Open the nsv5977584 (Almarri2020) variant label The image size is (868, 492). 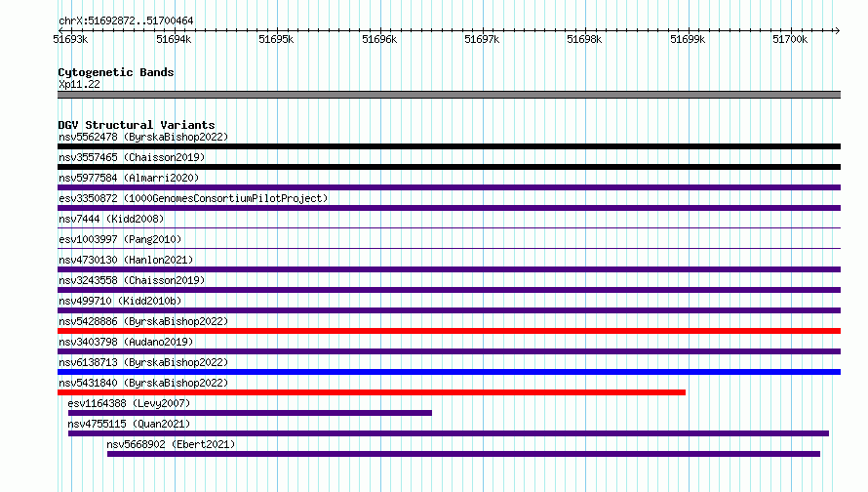pyautogui.click(x=129, y=178)
